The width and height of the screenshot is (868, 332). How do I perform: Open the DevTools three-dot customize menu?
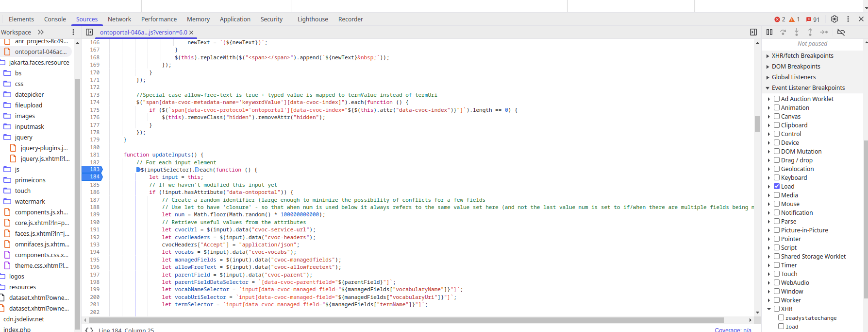[848, 19]
